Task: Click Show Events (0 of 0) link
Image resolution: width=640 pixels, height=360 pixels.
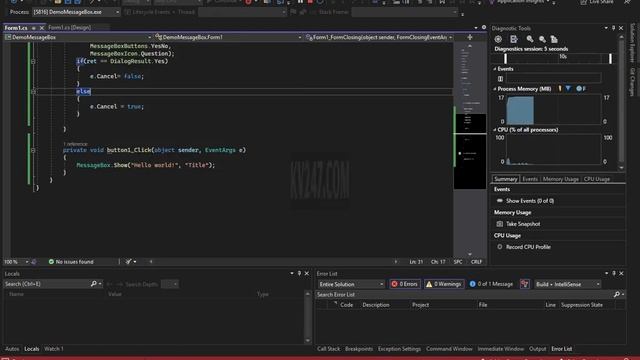Action: (x=530, y=201)
